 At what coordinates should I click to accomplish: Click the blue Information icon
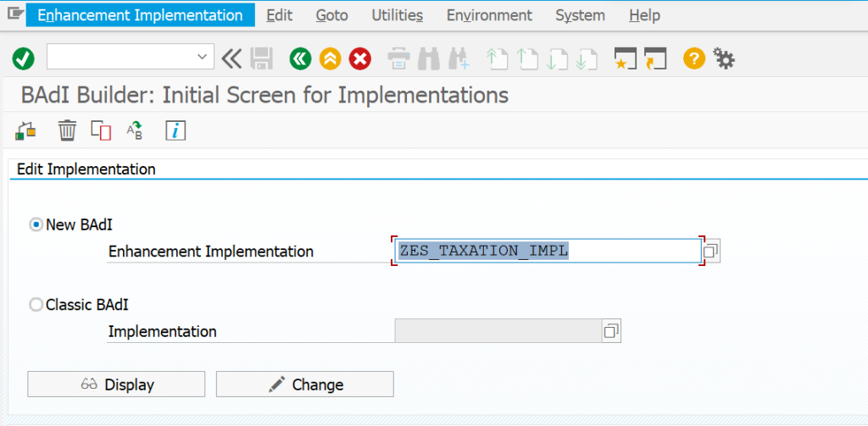(175, 130)
